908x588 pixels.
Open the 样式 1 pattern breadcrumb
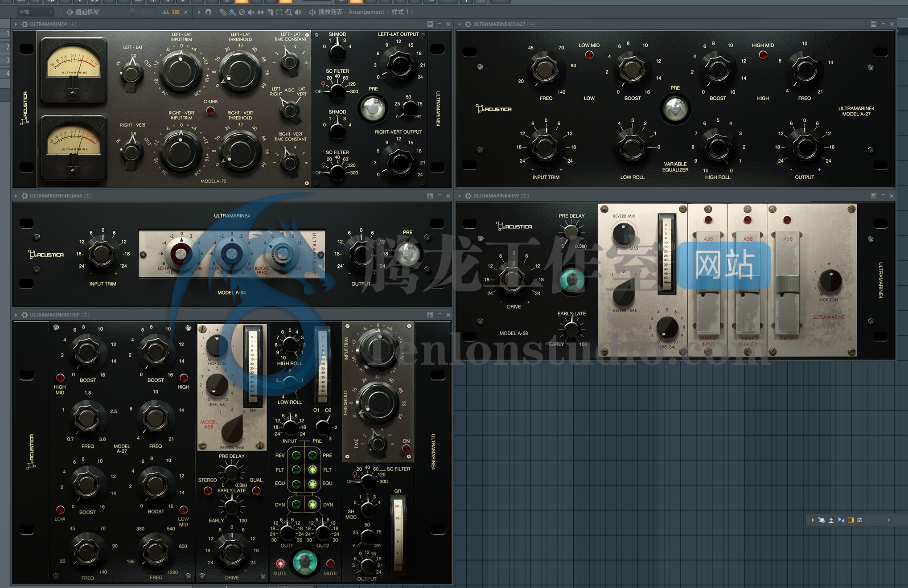[400, 12]
